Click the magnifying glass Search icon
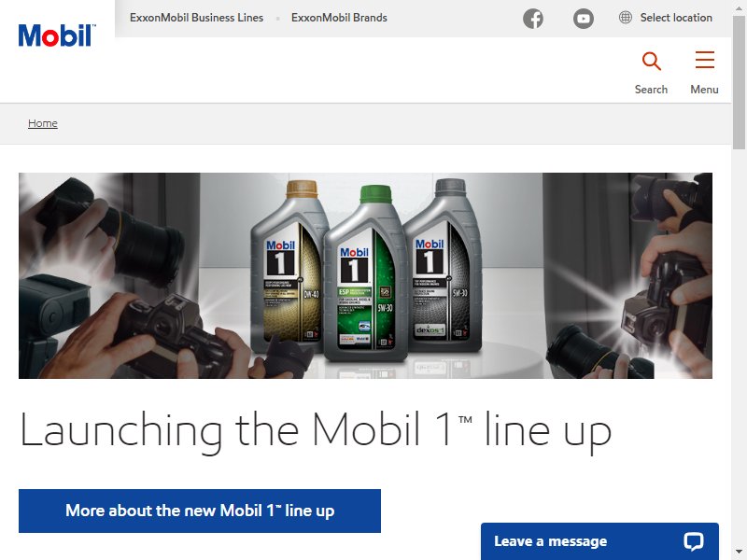 coord(651,61)
